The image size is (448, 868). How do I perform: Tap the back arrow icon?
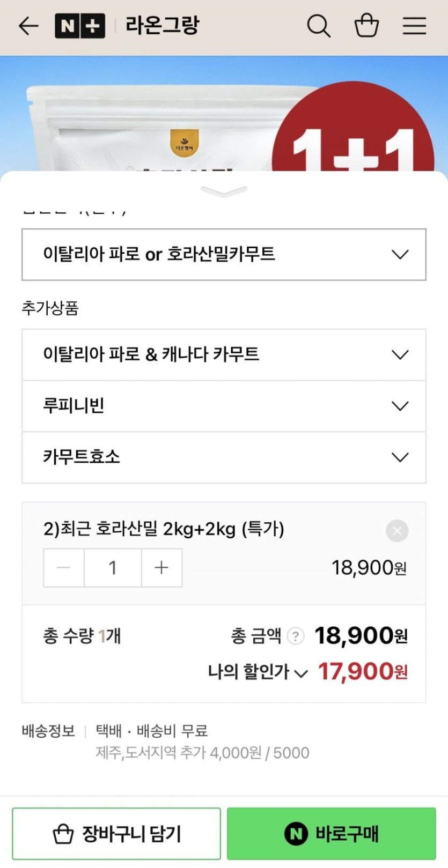pos(28,26)
